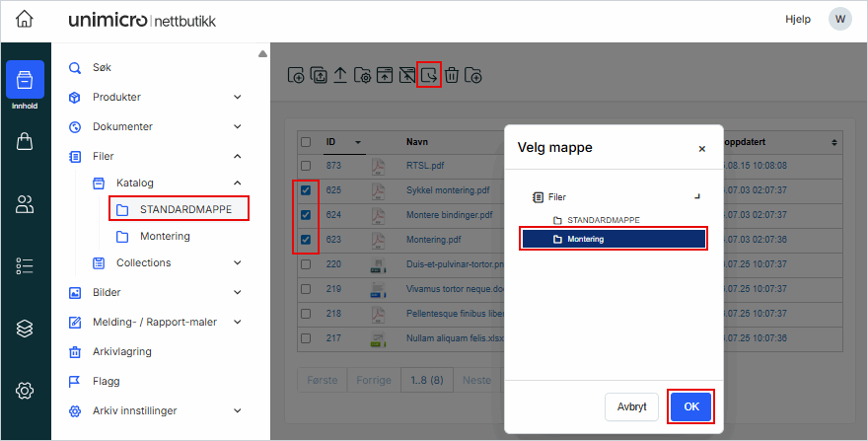Uncheck the Sykkel montering.pdf row checkbox
The width and height of the screenshot is (868, 441).
pyautogui.click(x=306, y=190)
